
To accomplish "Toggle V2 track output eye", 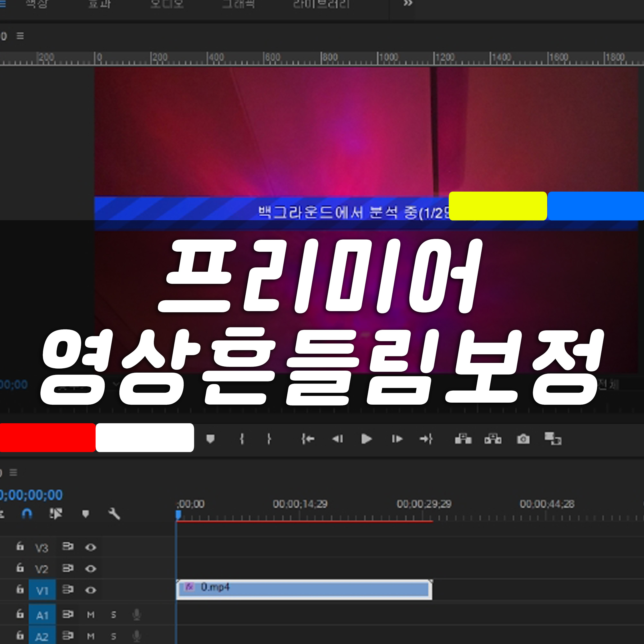I will coord(91,569).
